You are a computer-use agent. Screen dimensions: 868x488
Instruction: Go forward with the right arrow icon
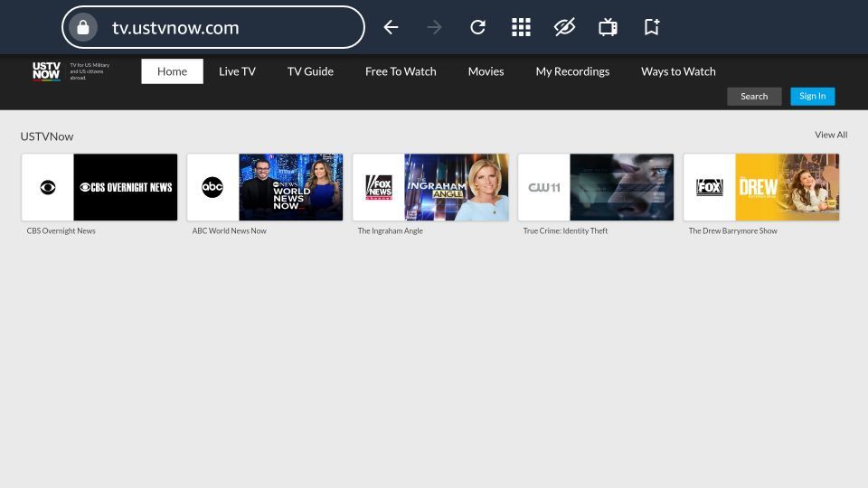pyautogui.click(x=435, y=27)
